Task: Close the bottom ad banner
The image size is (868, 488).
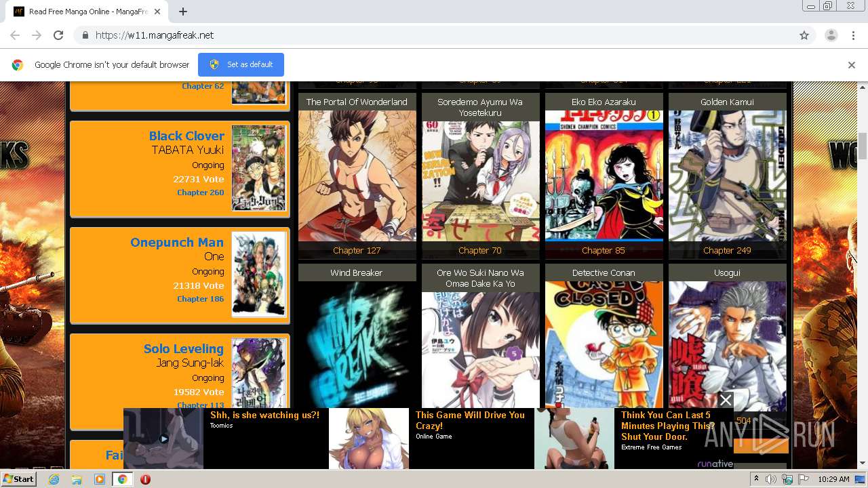Action: (726, 400)
